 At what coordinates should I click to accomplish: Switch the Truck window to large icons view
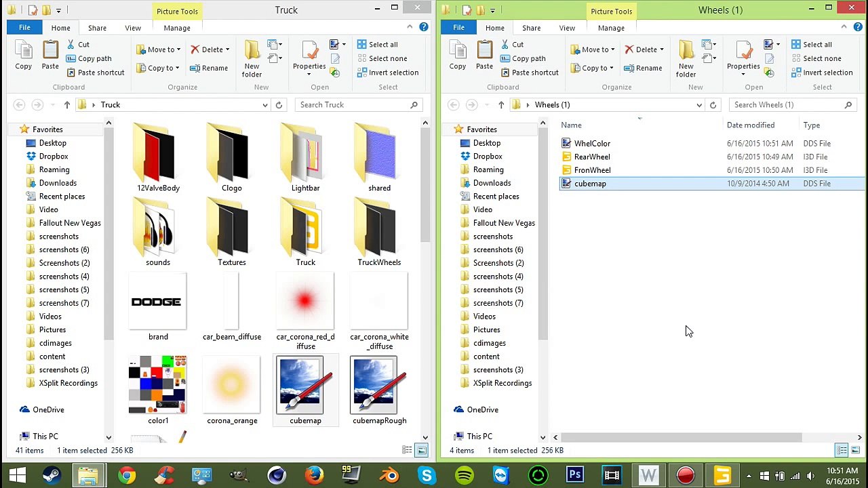click(x=421, y=450)
